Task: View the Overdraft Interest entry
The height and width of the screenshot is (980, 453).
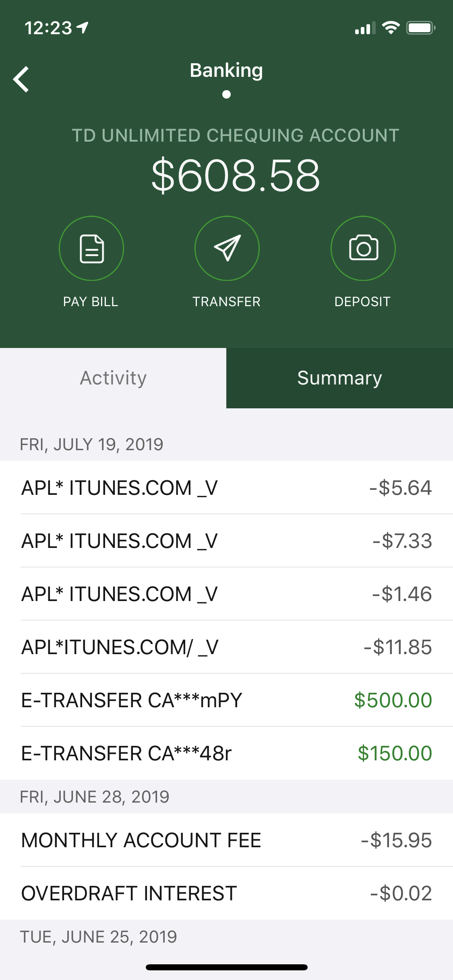Action: pyautogui.click(x=226, y=893)
